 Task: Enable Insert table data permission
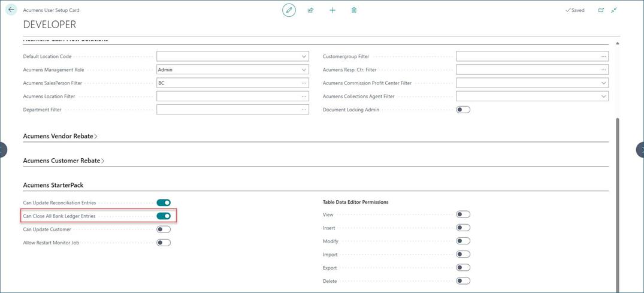click(x=463, y=228)
